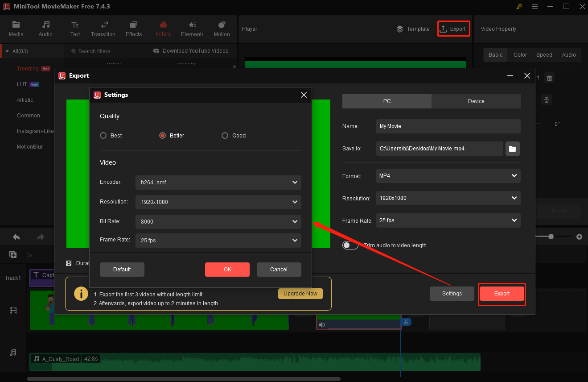Click the timeline zoom slider handle

click(x=551, y=237)
